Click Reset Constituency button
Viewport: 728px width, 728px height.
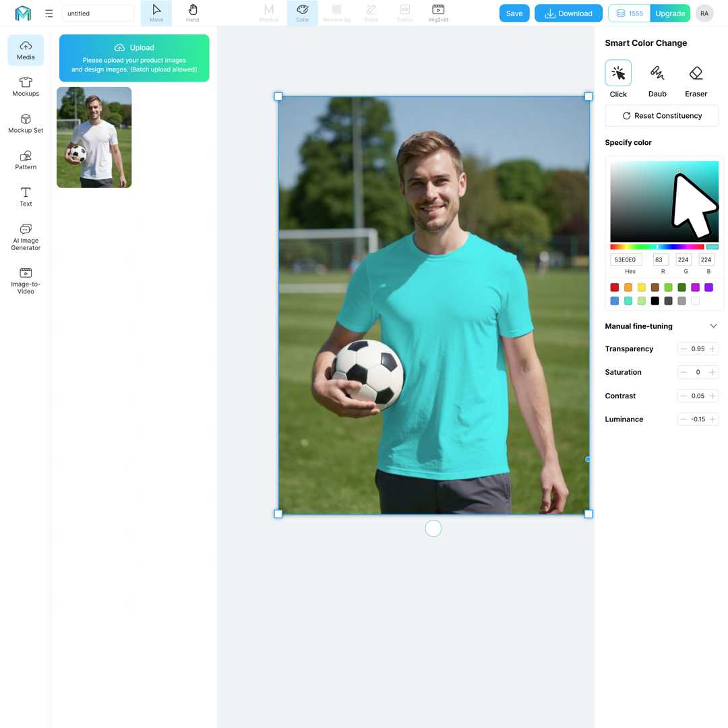[662, 116]
